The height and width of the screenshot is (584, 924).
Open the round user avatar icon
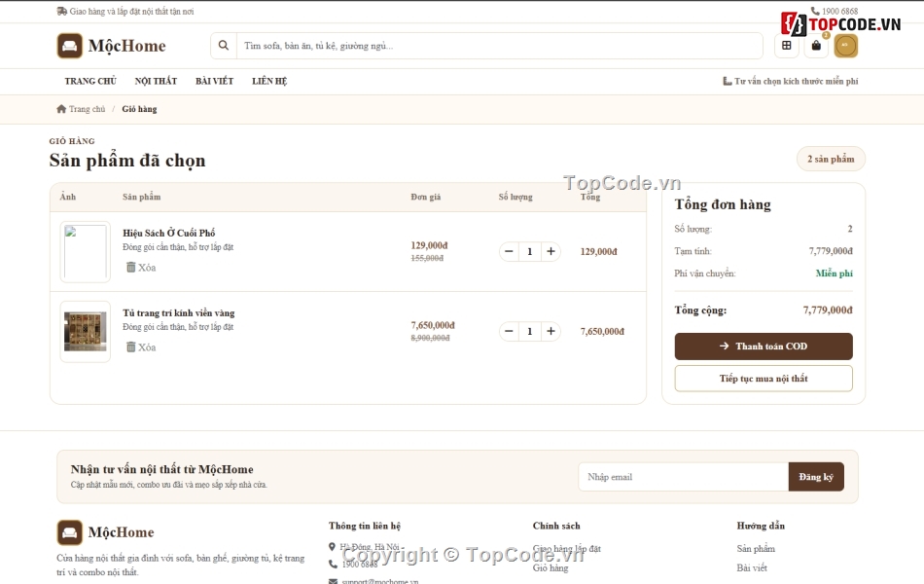(x=845, y=46)
